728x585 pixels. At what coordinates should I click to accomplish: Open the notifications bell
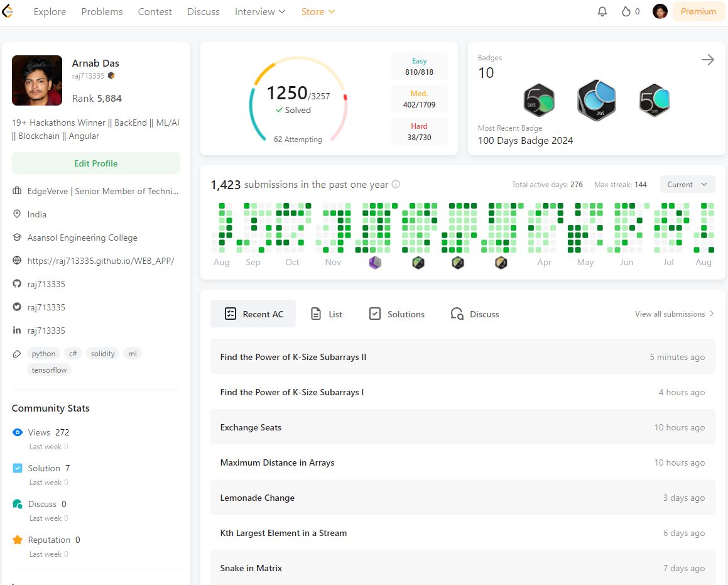pyautogui.click(x=602, y=11)
